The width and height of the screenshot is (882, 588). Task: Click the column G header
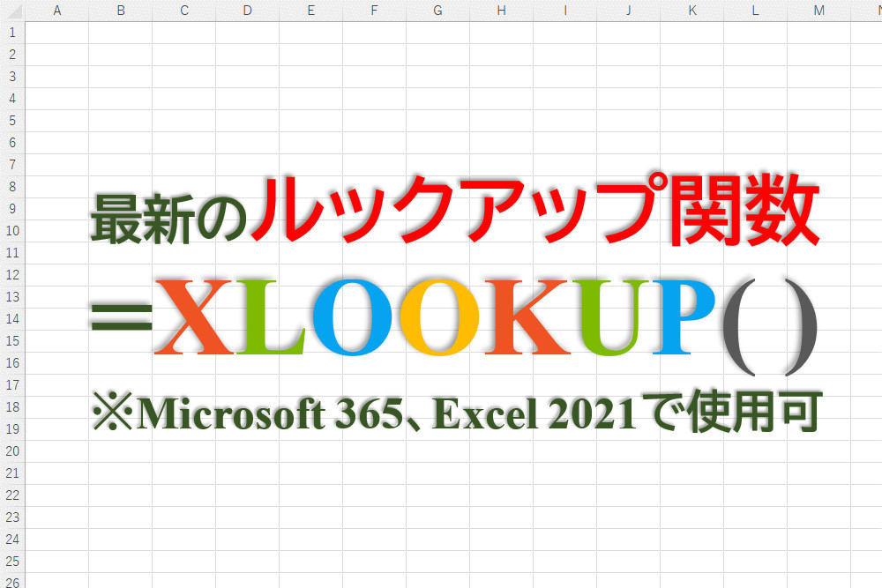pyautogui.click(x=437, y=11)
